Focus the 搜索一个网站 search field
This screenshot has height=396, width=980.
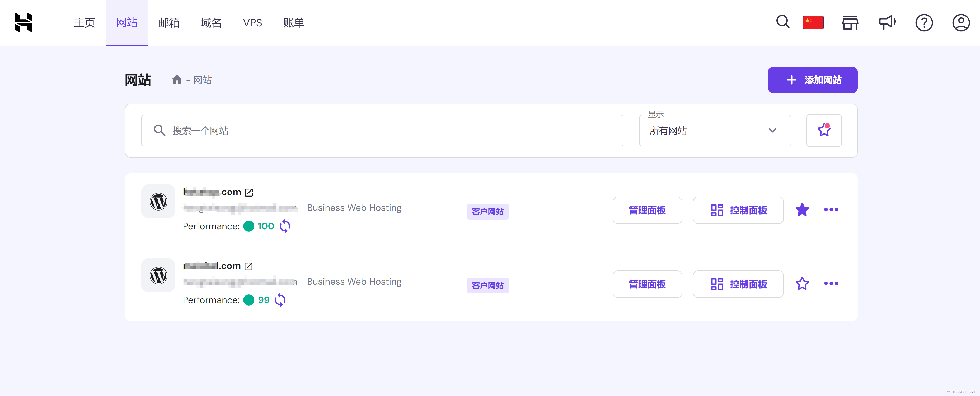tap(382, 130)
